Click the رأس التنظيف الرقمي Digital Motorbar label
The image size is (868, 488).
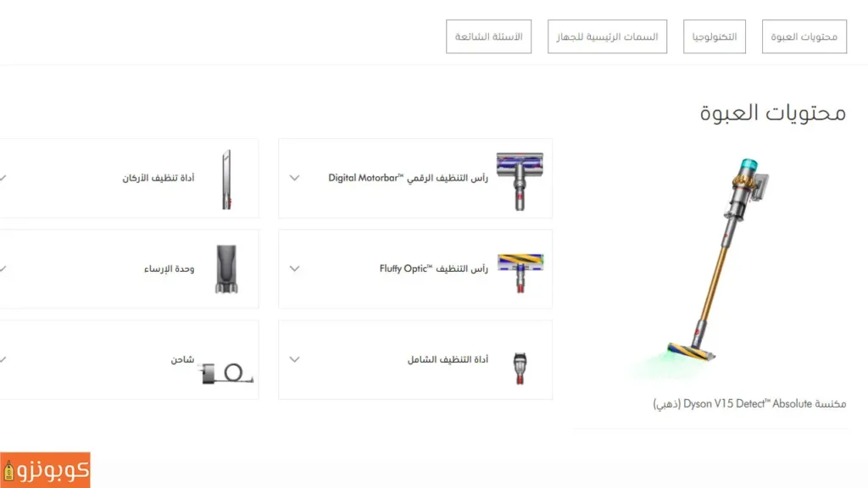point(408,178)
